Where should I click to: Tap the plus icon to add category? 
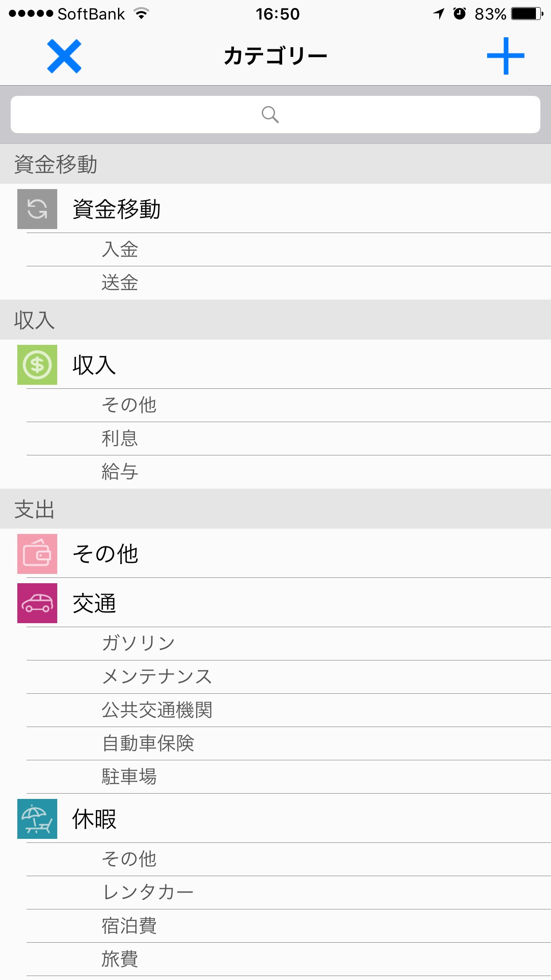[x=505, y=56]
